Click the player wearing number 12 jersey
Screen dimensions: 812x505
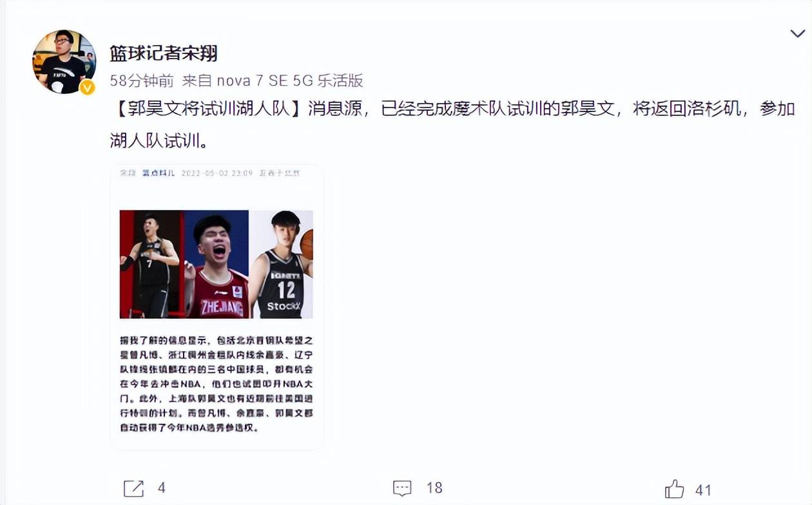click(x=282, y=264)
